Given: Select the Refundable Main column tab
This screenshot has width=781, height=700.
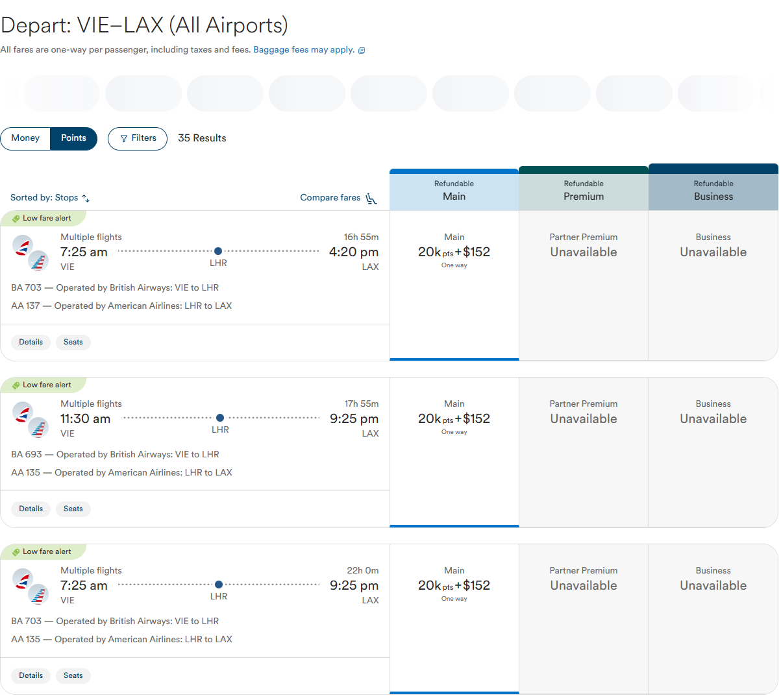Looking at the screenshot, I should tap(454, 191).
